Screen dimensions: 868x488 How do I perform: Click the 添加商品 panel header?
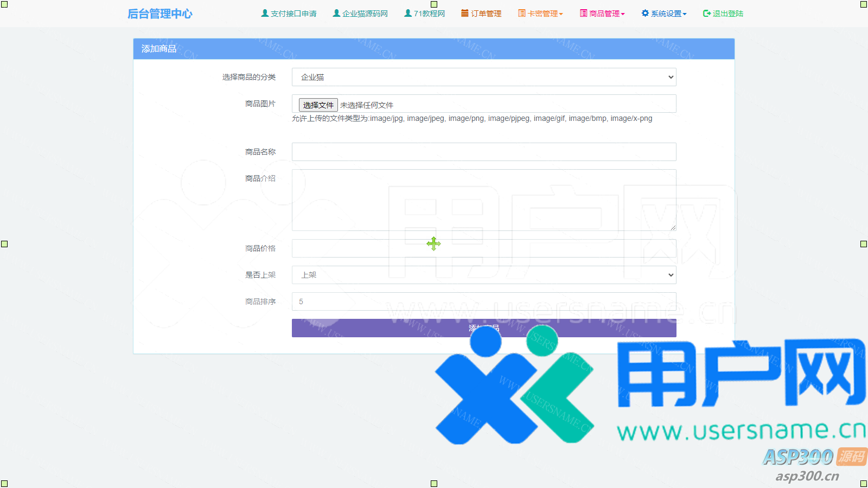[434, 49]
